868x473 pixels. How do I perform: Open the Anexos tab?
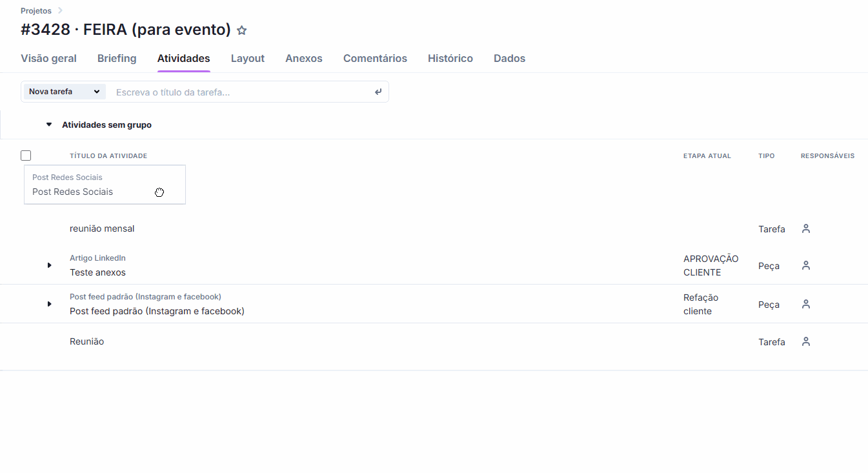(304, 58)
